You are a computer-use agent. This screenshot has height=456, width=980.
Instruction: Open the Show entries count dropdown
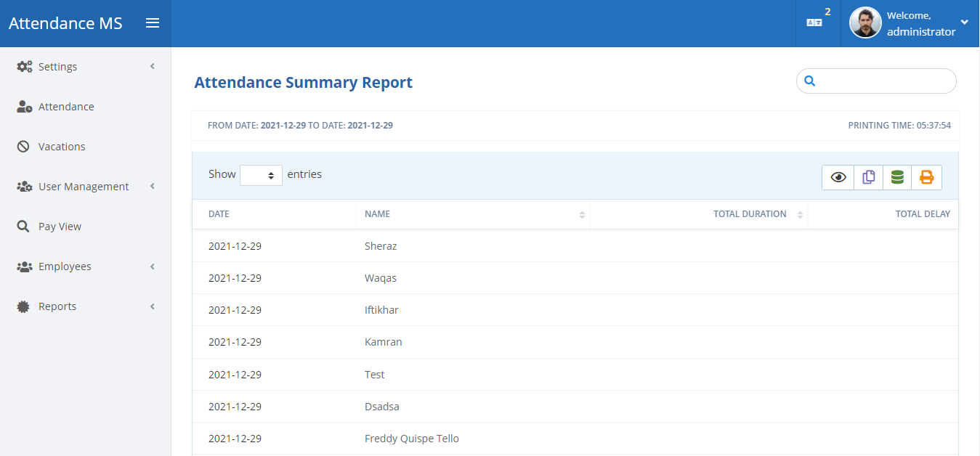coord(261,175)
